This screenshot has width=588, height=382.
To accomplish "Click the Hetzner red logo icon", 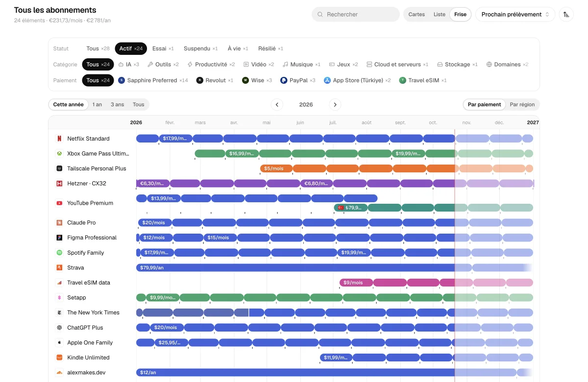I will 59,184.
